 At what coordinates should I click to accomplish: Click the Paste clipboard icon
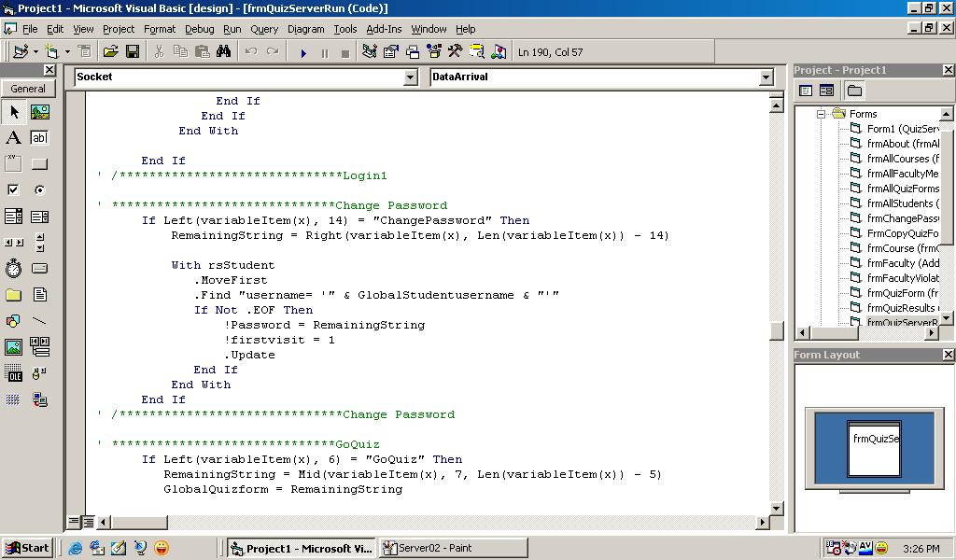pos(202,51)
